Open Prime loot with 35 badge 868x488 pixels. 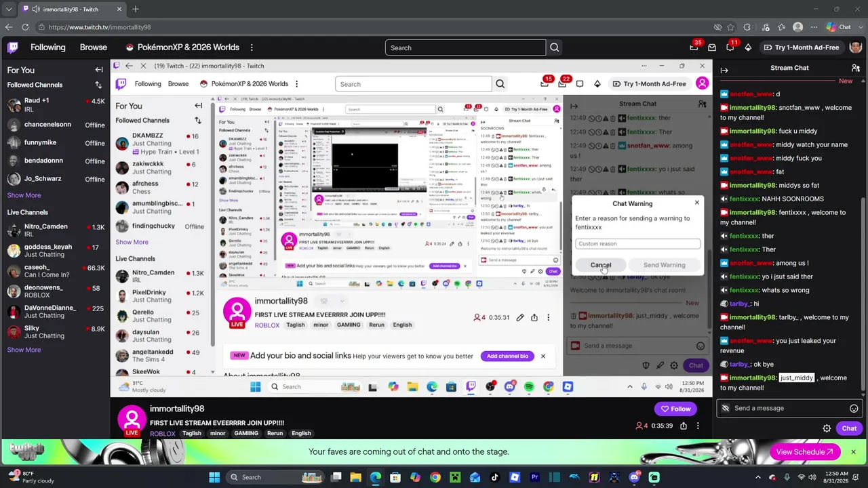pyautogui.click(x=694, y=47)
